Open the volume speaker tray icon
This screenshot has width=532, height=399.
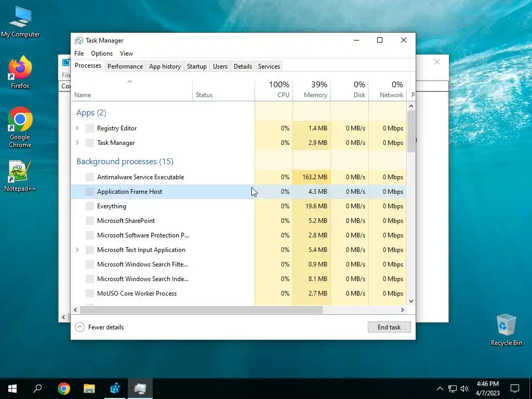pyautogui.click(x=464, y=389)
